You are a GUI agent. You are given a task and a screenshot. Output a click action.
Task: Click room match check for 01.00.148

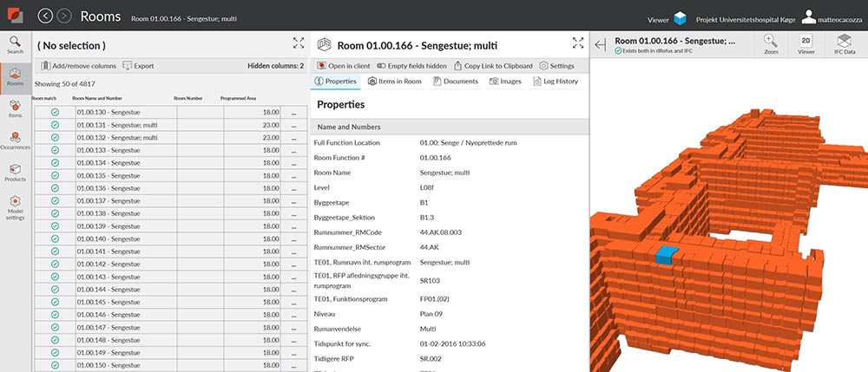[x=55, y=340]
